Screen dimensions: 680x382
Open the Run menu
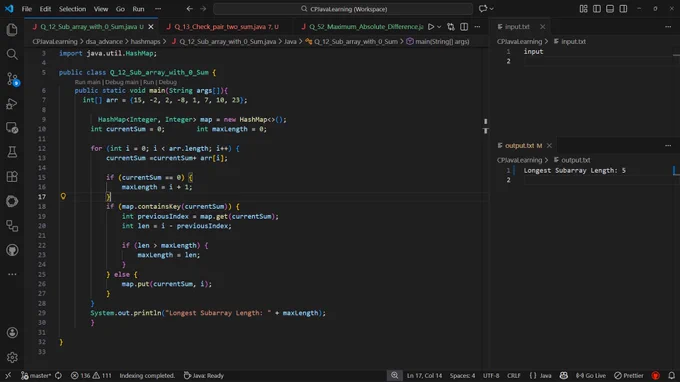point(138,9)
